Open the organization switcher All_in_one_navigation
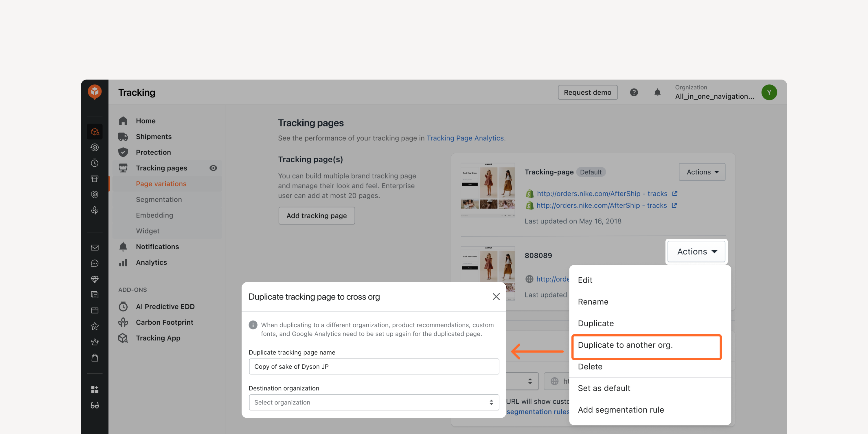This screenshot has width=868, height=434. coord(715,92)
